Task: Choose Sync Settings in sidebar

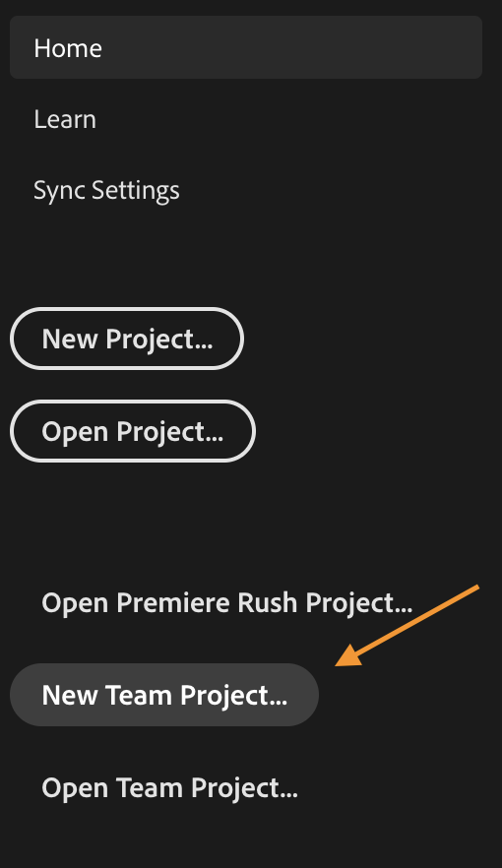Action: (x=106, y=191)
